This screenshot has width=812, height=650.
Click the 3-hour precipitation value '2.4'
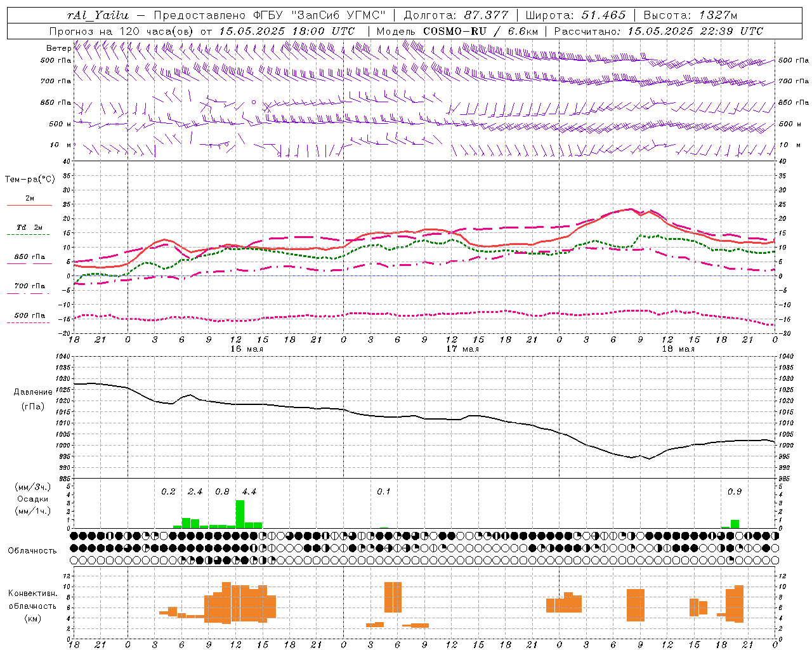[x=195, y=492]
